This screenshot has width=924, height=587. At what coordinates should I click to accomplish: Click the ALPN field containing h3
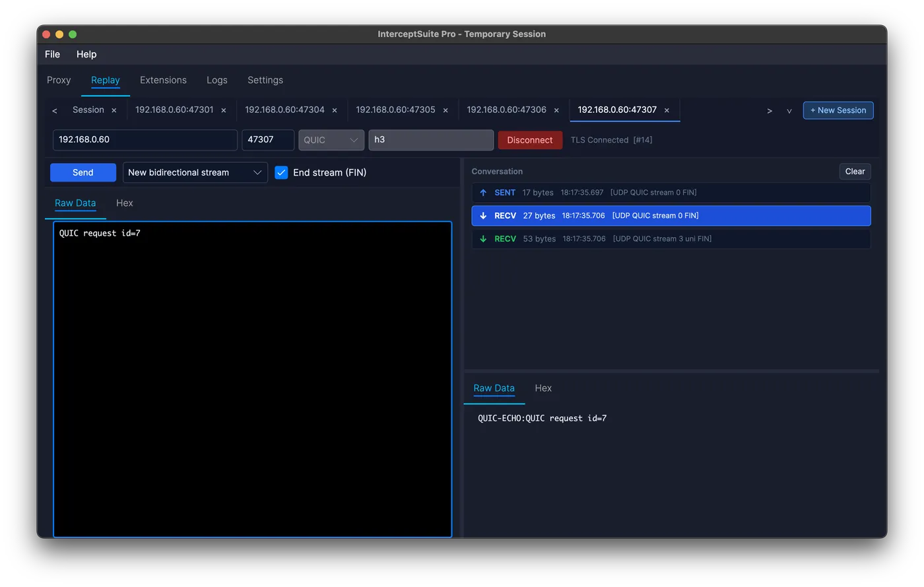click(431, 140)
